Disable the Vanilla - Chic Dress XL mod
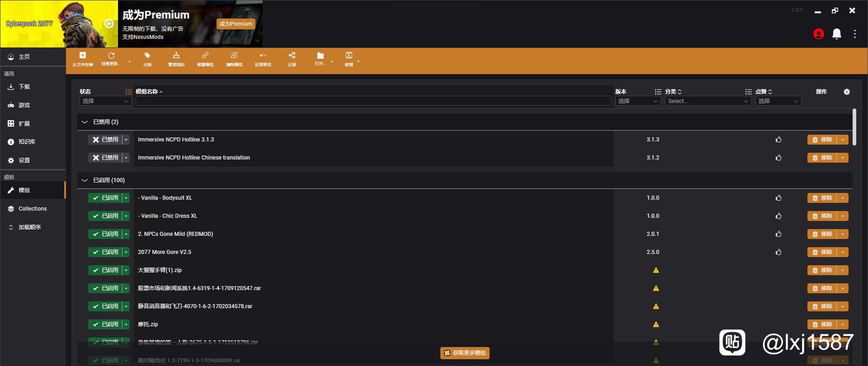This screenshot has height=366, width=868. click(105, 216)
